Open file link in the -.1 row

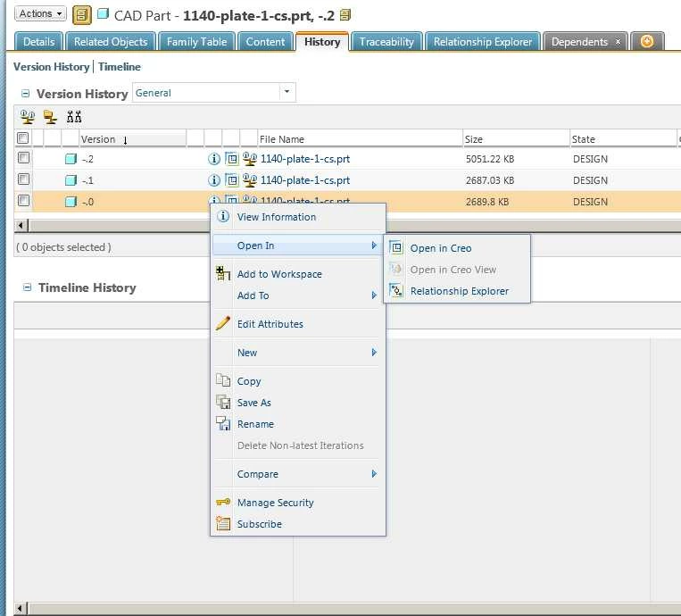coord(305,180)
